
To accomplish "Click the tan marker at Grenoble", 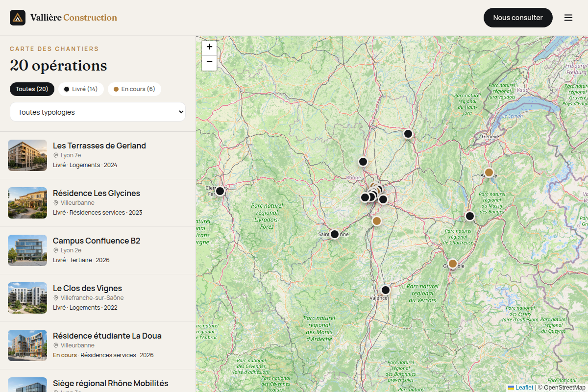I will click(x=453, y=264).
